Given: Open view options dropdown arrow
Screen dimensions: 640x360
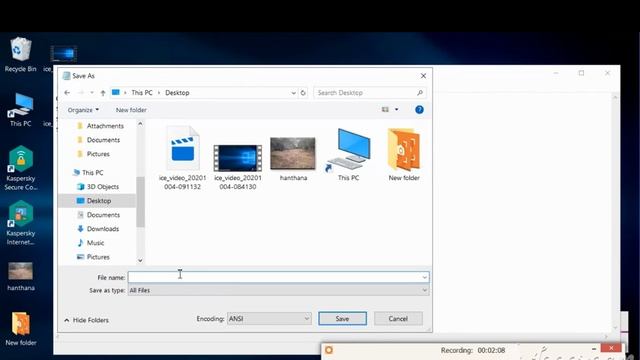Looking at the screenshot, I should pyautogui.click(x=396, y=109).
